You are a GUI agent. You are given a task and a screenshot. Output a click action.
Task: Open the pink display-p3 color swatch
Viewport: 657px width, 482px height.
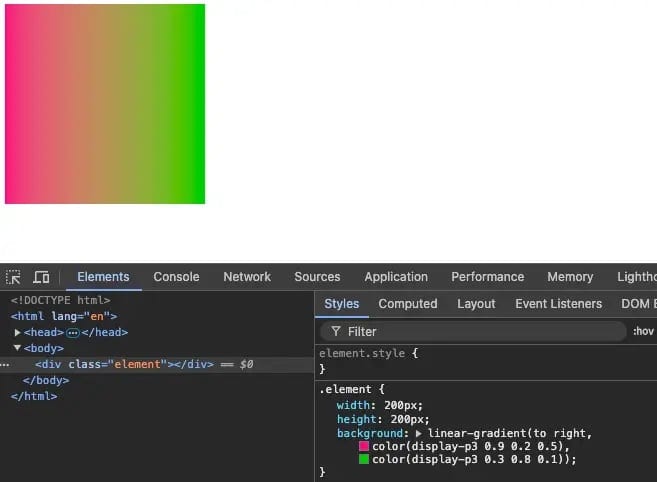(x=364, y=446)
